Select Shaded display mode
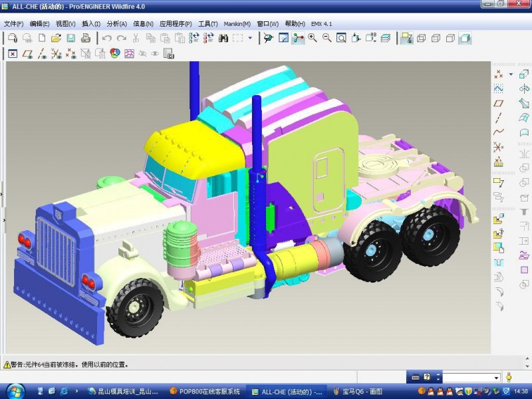The image size is (532, 399). (465, 38)
